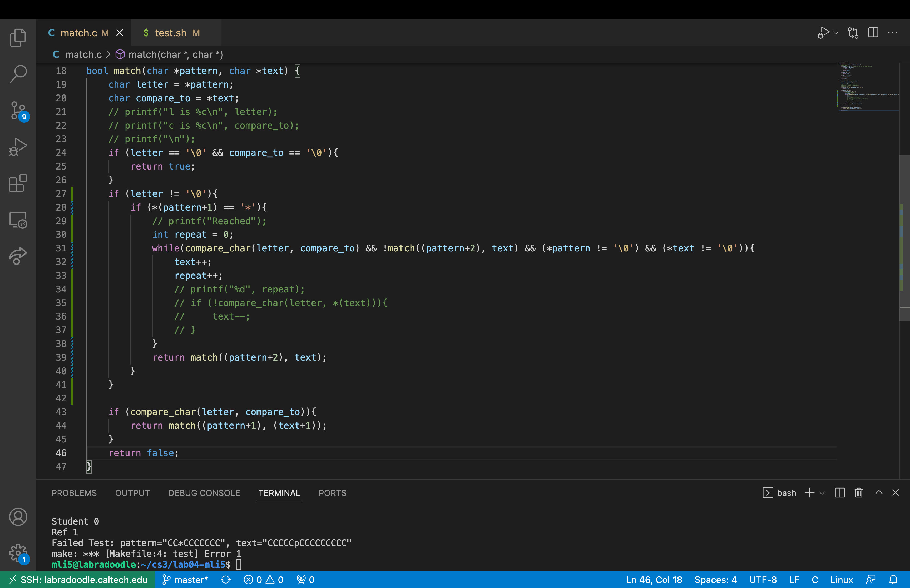910x588 pixels.
Task: Maximize terminal panel with the up chevron
Action: (x=879, y=492)
